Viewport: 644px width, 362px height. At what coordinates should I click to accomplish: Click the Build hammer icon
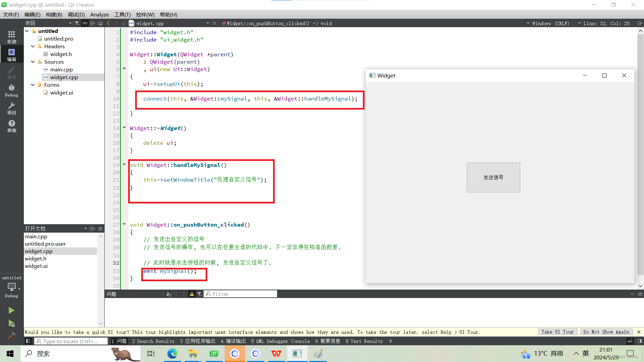coord(11,336)
